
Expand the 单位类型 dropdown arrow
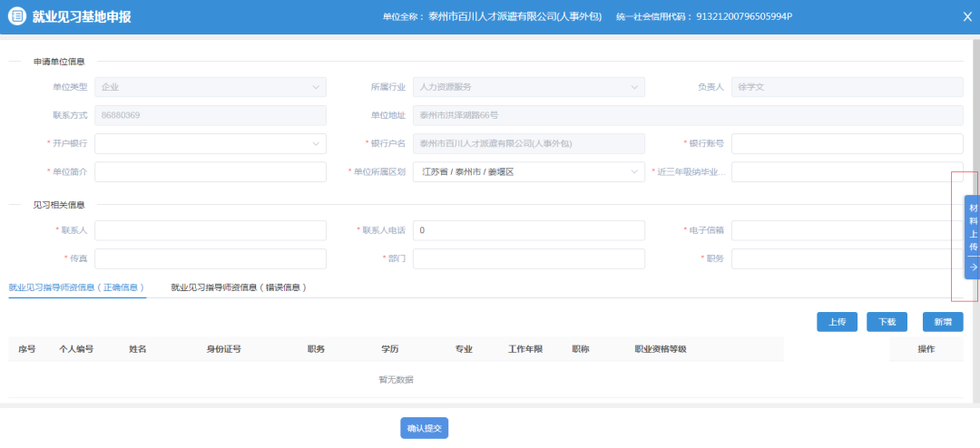(x=316, y=87)
